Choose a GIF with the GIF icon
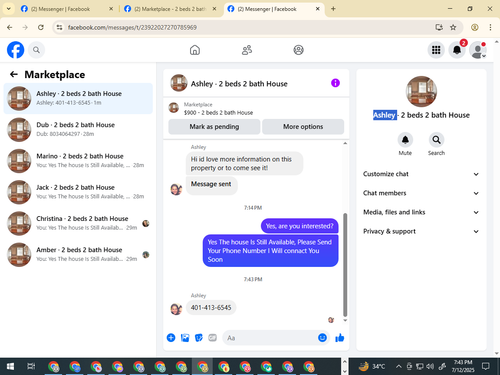This screenshot has width=500, height=375. (x=213, y=338)
